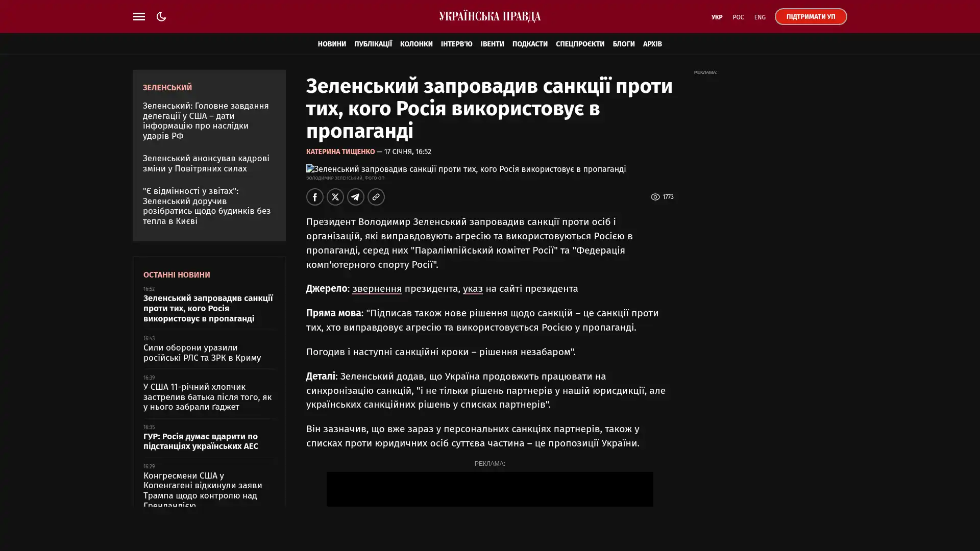The height and width of the screenshot is (551, 980).
Task: Open author Катерина Тищенко page
Action: (340, 152)
